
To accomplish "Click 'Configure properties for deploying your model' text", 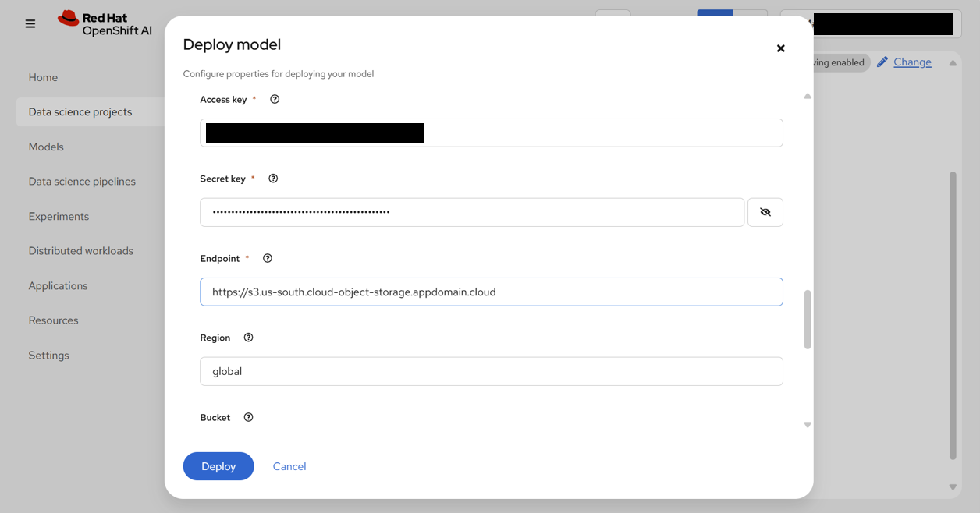I will pos(279,74).
